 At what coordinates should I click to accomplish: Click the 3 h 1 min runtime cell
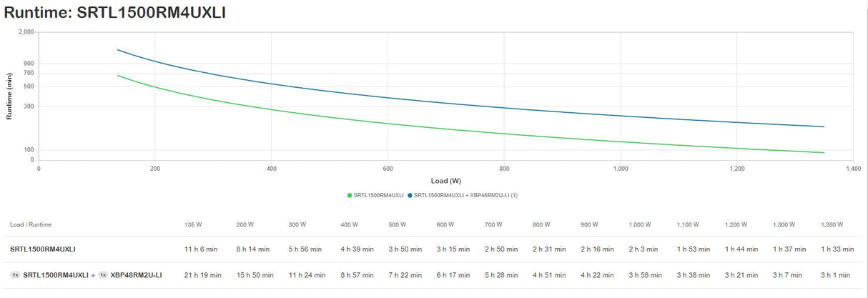click(835, 275)
